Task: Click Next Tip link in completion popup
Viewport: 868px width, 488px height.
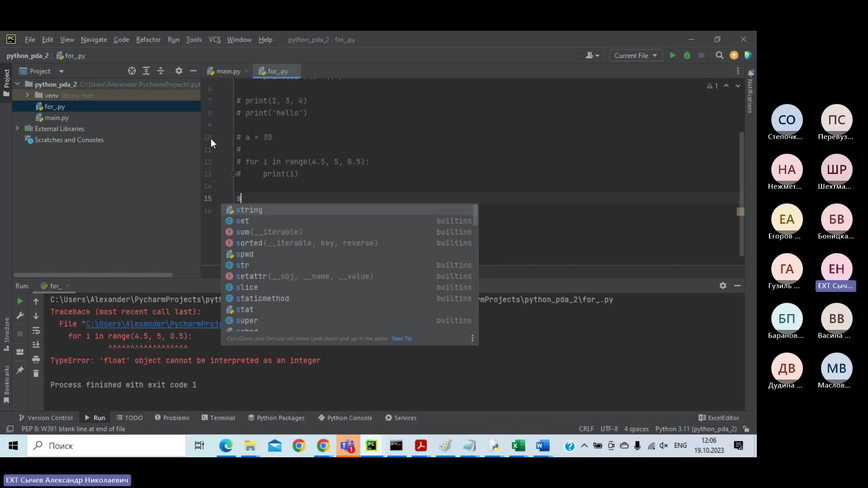Action: [x=401, y=338]
